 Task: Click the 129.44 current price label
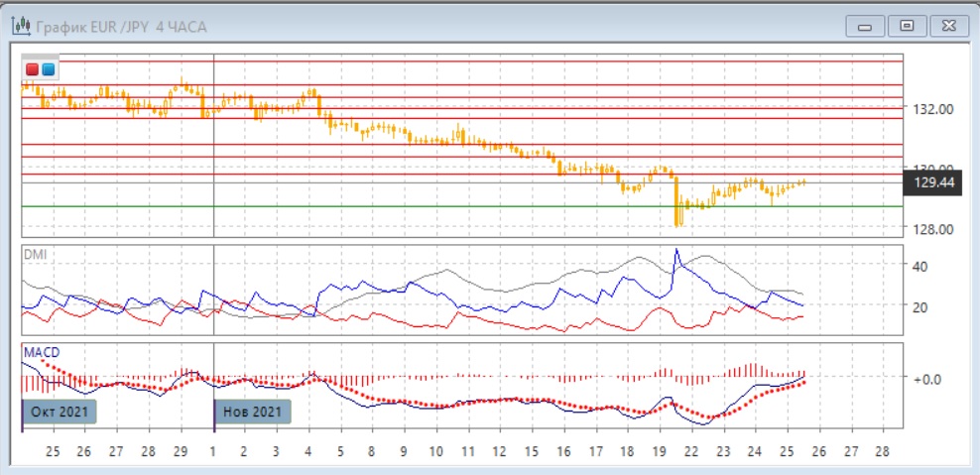pyautogui.click(x=932, y=183)
